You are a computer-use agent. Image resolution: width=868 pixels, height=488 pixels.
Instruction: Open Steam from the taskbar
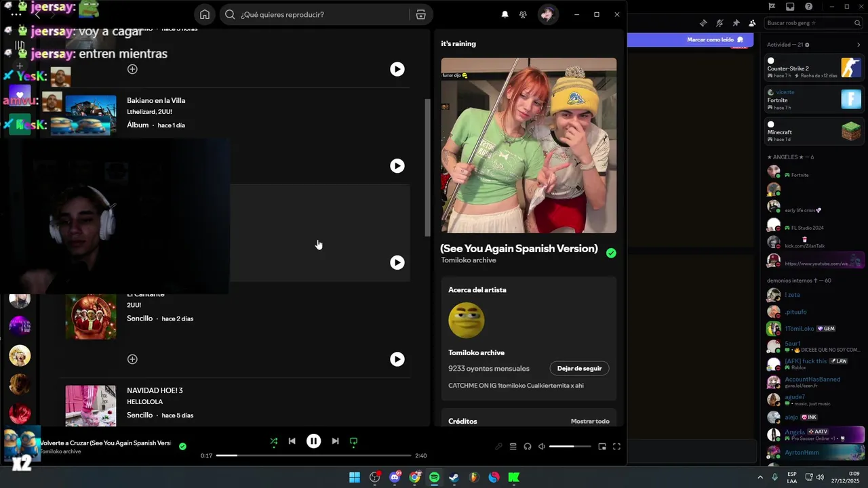454,477
